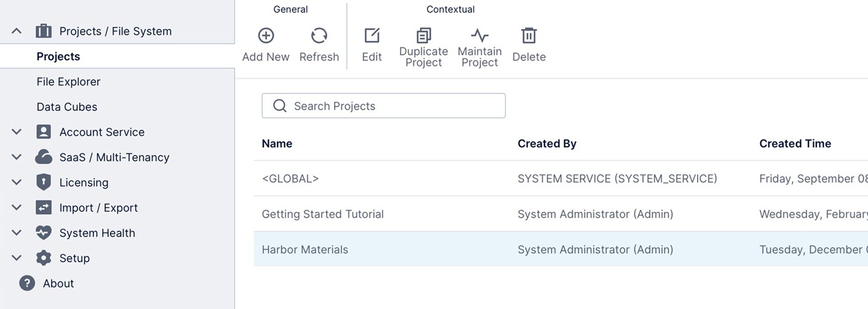
Task: Click the Add New plus icon
Action: (x=266, y=36)
